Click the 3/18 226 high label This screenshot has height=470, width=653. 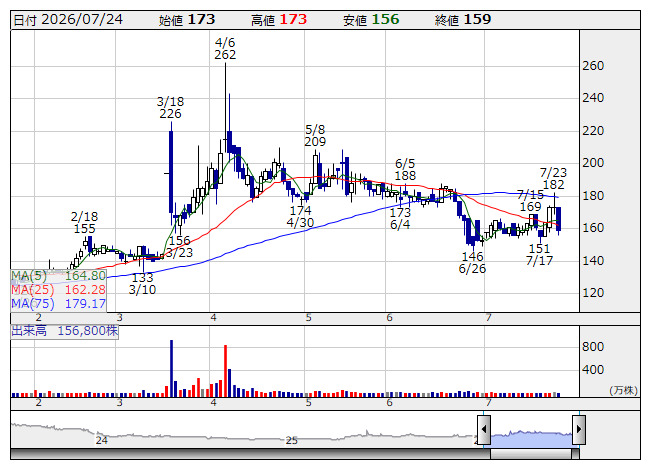(170, 107)
